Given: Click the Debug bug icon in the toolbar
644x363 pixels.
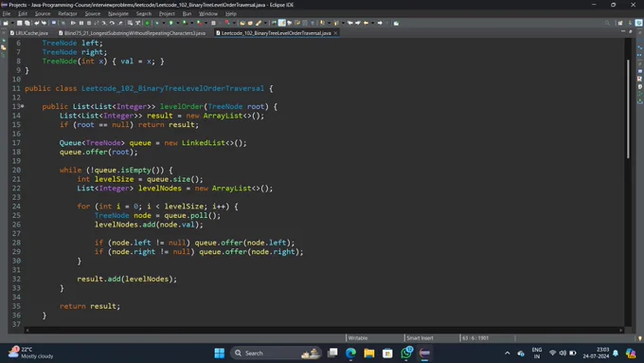Looking at the screenshot, I should click(x=157, y=23).
